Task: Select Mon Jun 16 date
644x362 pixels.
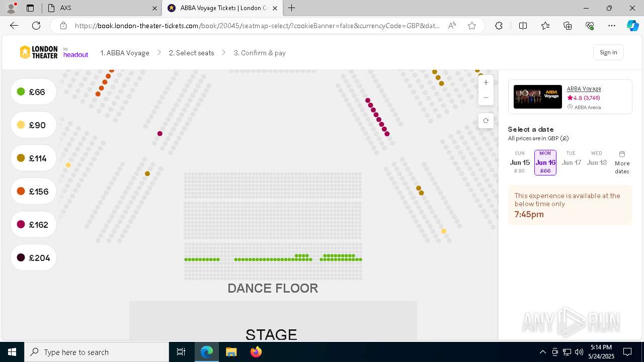Action: pyautogui.click(x=545, y=162)
